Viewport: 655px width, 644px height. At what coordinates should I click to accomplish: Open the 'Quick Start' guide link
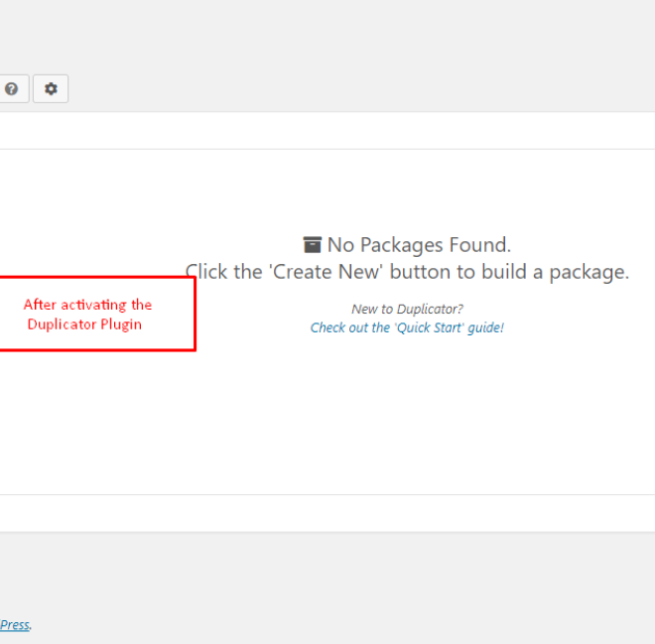[407, 327]
